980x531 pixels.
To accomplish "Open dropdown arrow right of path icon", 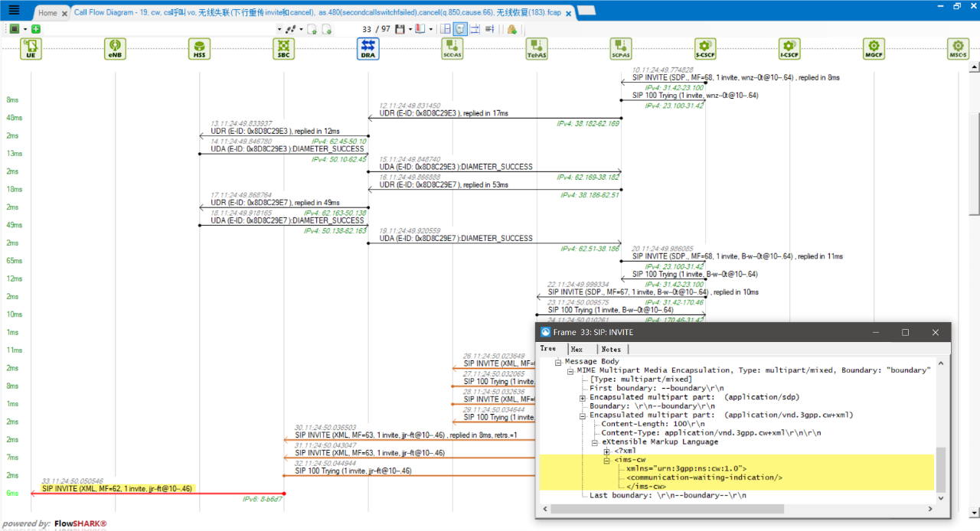I will coord(301,29).
